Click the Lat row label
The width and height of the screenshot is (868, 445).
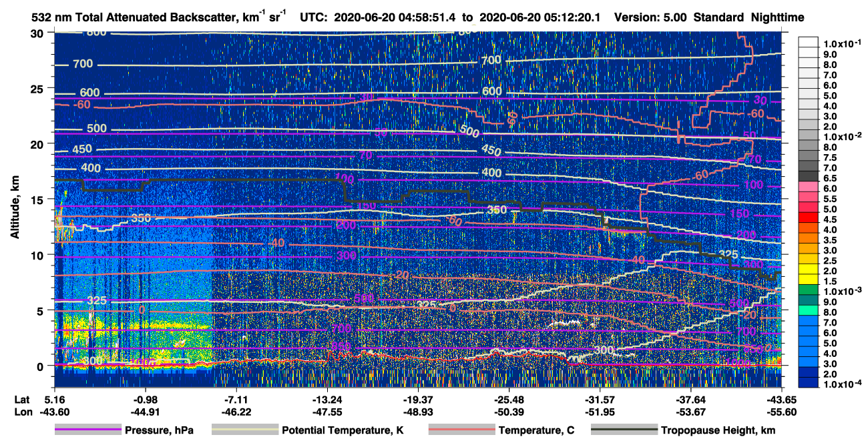[21, 399]
